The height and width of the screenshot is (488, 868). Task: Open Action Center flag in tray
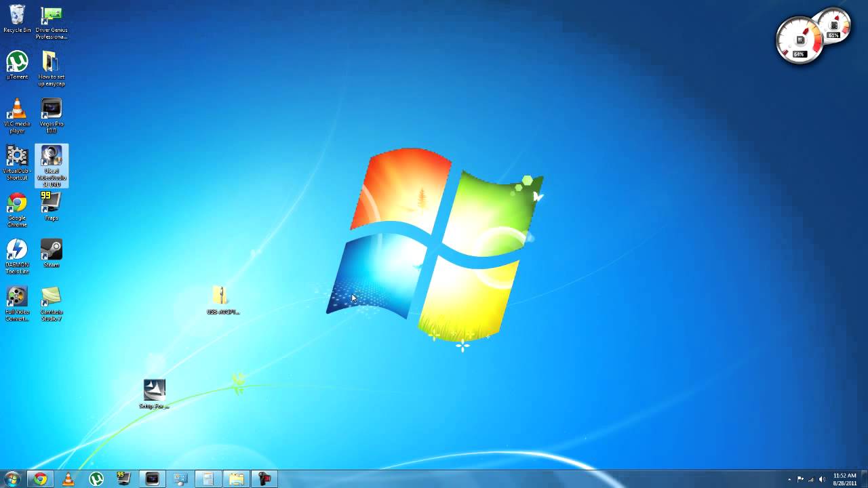[800, 480]
